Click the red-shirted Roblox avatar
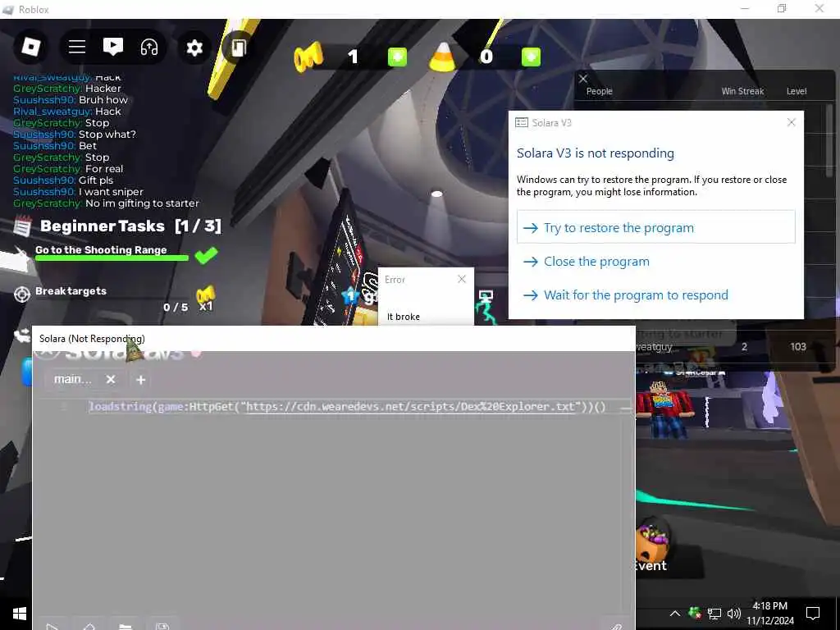840x630 pixels. 664,409
